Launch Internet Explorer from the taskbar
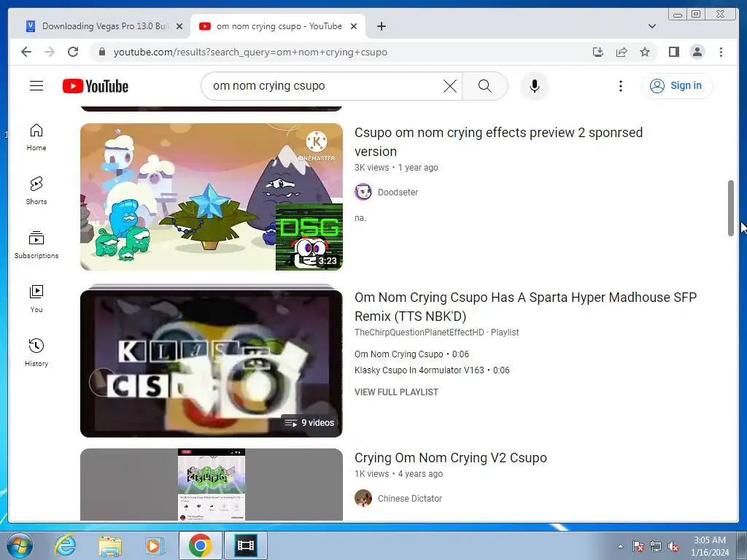 pyautogui.click(x=65, y=545)
